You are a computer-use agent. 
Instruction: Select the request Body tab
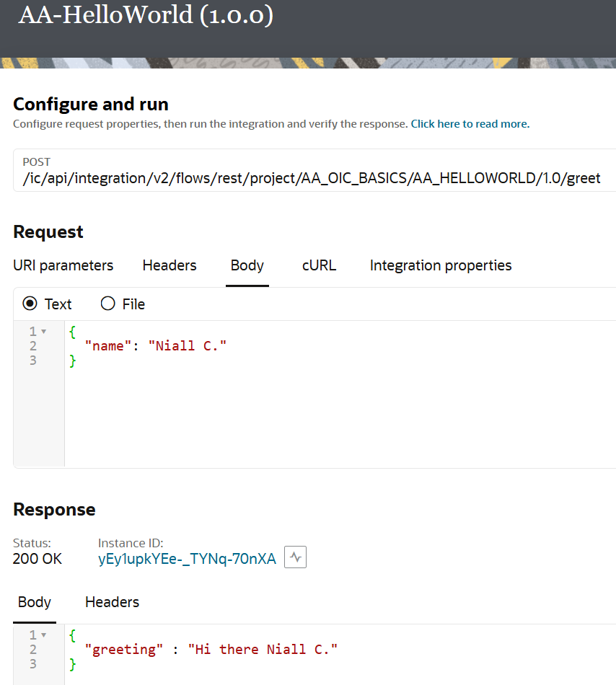pos(247,265)
